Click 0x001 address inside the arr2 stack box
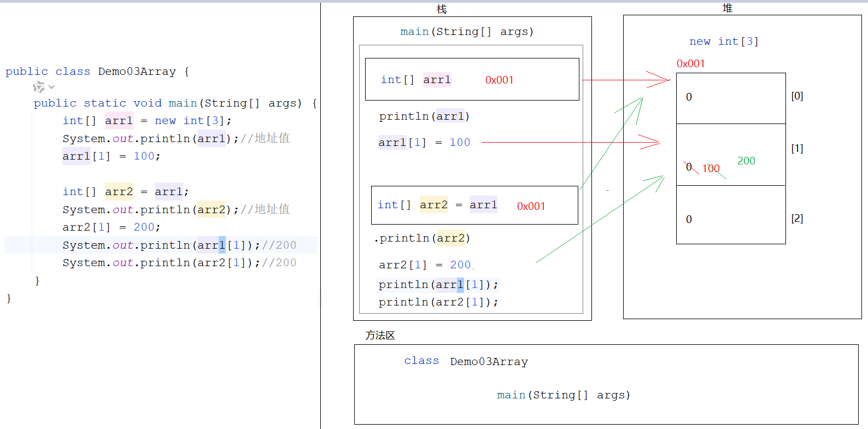This screenshot has height=429, width=868. [x=531, y=206]
